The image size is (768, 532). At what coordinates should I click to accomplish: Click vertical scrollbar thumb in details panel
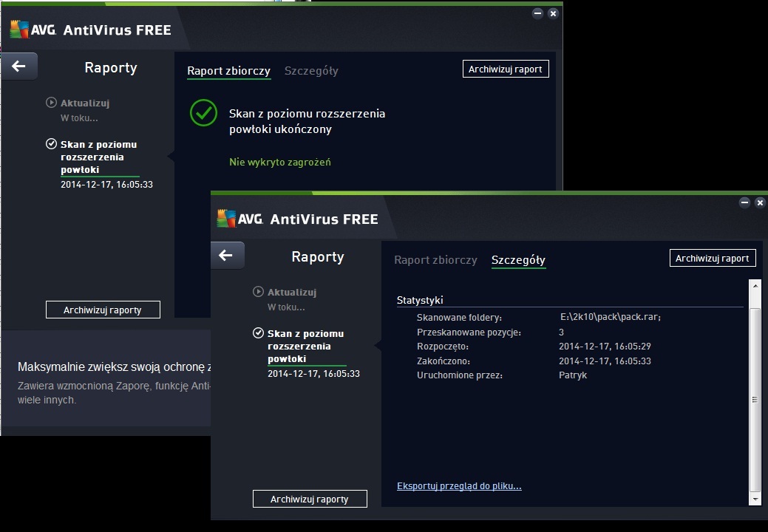tap(755, 399)
